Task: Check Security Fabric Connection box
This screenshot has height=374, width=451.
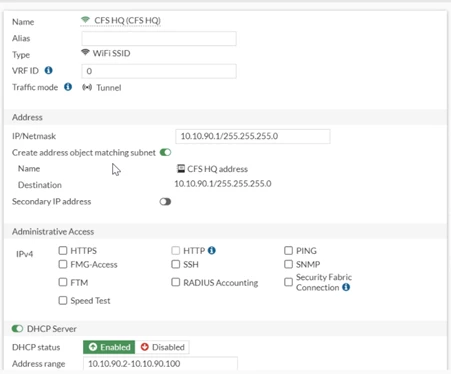Action: point(288,282)
